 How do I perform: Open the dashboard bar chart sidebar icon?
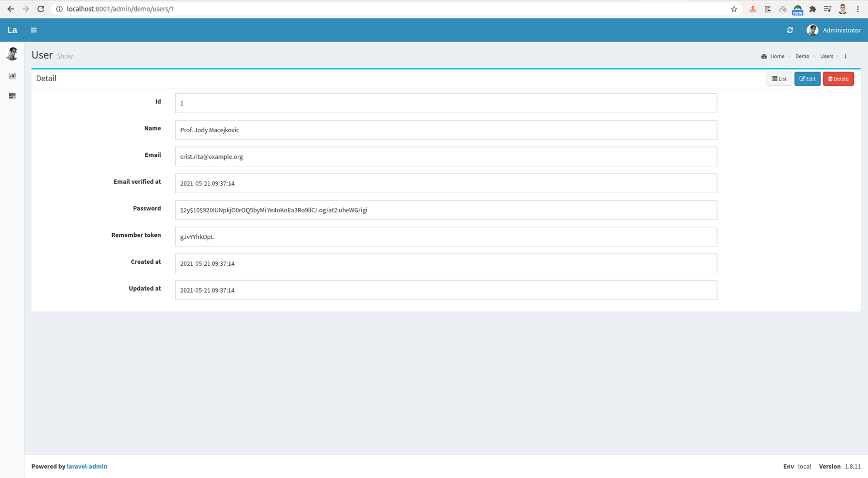pos(12,76)
